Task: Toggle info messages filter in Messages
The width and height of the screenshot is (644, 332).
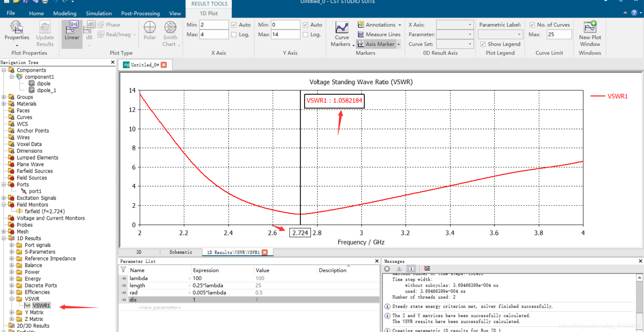Action: click(x=411, y=268)
